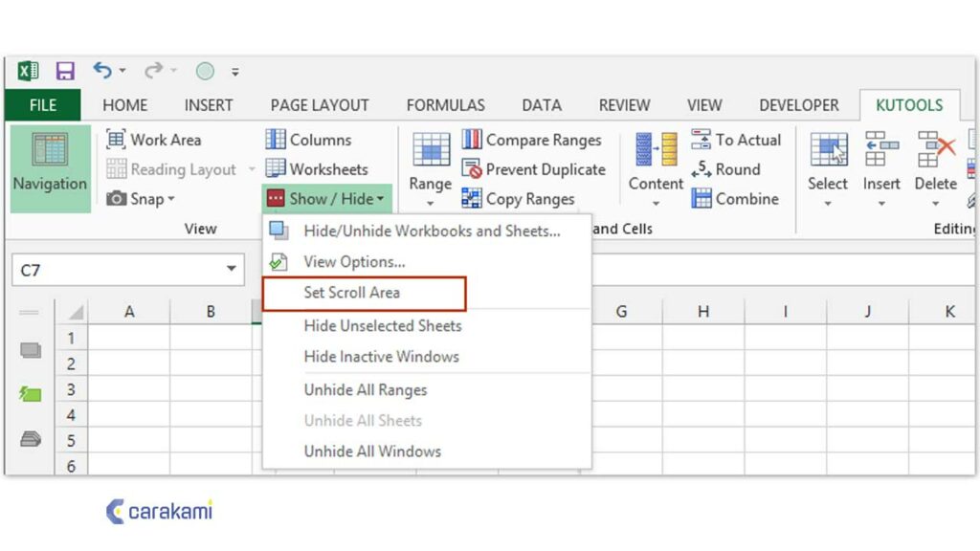Select row 5 header
The width and height of the screenshot is (980, 551).
[71, 440]
